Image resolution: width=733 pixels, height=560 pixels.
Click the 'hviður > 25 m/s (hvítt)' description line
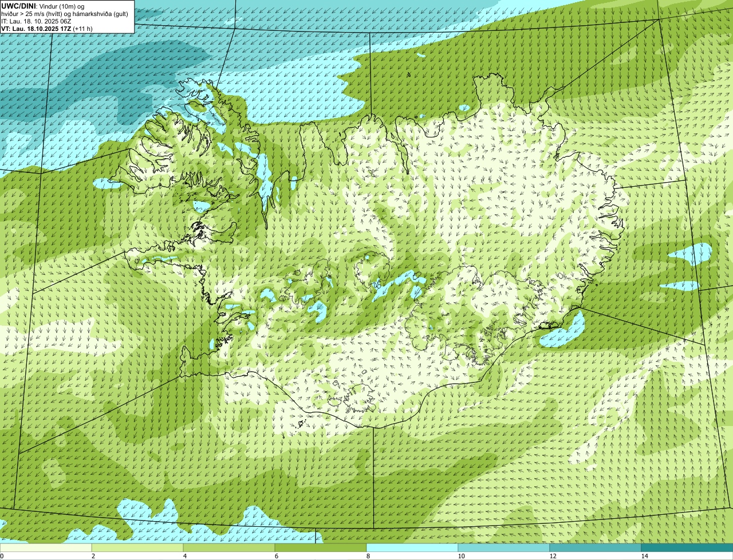pos(65,13)
